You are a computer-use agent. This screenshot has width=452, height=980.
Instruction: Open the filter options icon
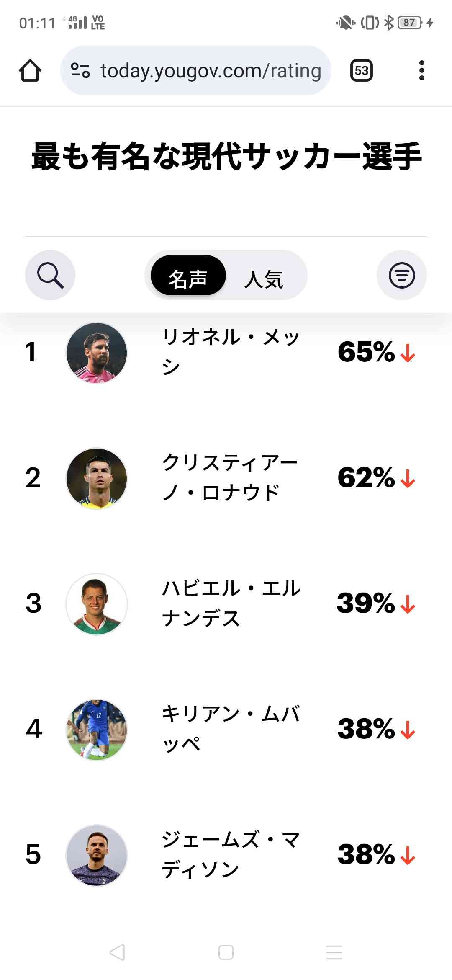coord(402,275)
